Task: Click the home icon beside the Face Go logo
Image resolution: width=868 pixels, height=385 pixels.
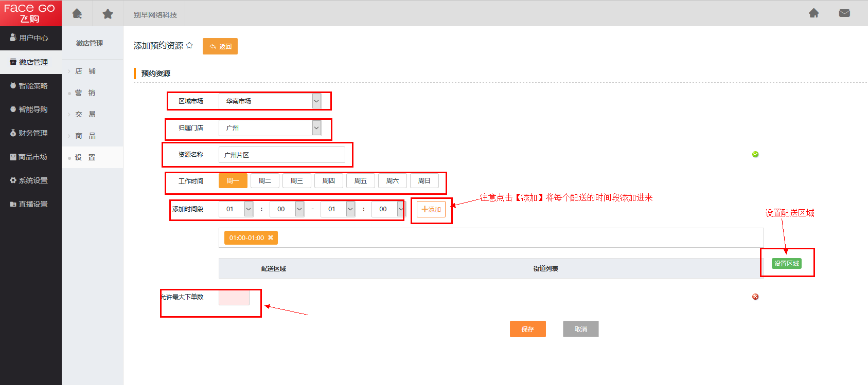Action: click(x=77, y=13)
